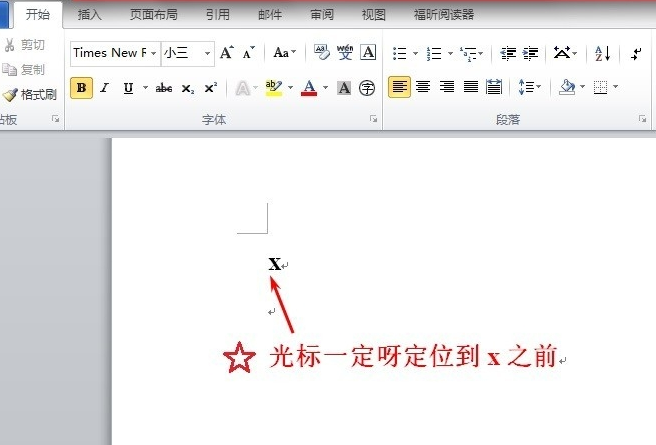Screen dimensions: 656x445
Task: Open the 页面布局 (Page Layout) tab
Action: pos(152,15)
